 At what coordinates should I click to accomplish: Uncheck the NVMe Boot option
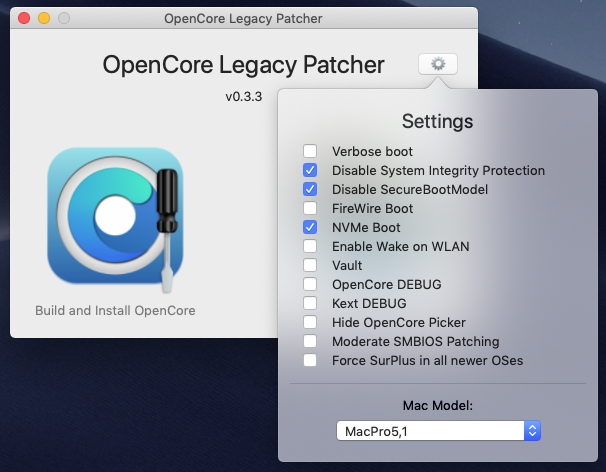coord(310,227)
